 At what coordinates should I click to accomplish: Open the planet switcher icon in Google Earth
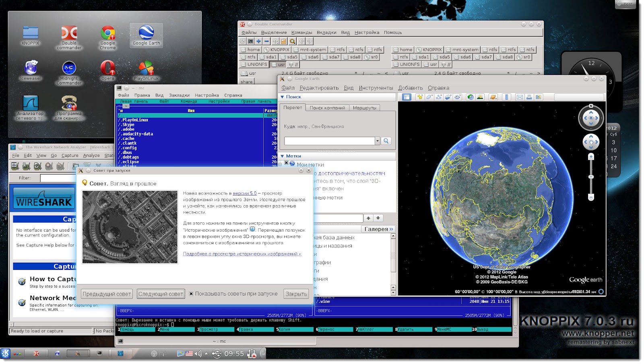point(493,97)
